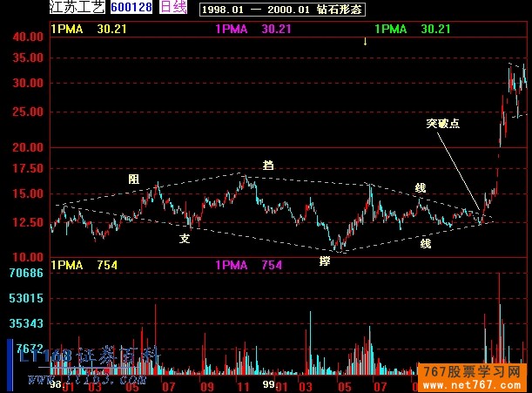Select the magenta 1PMA 754 volume indicator
This screenshot has height=393, width=532.
click(248, 265)
